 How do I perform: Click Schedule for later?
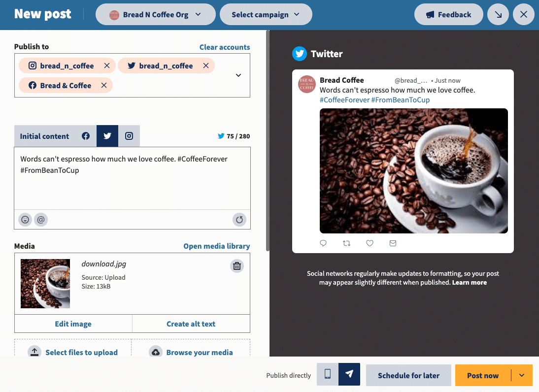[408, 375]
